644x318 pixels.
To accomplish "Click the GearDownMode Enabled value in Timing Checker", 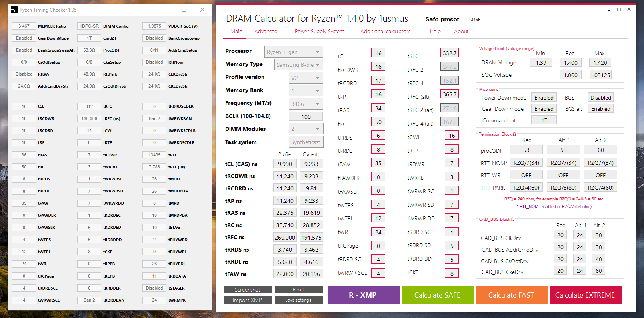I will point(24,38).
